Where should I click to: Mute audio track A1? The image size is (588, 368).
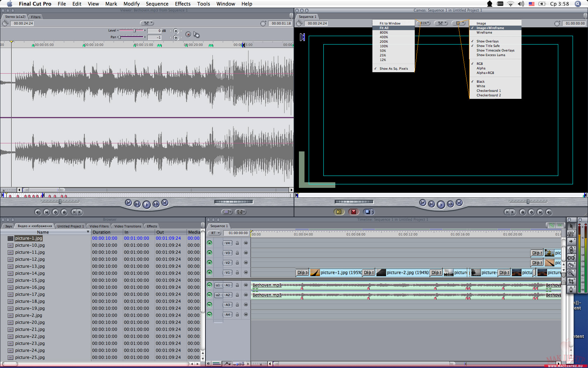point(210,285)
